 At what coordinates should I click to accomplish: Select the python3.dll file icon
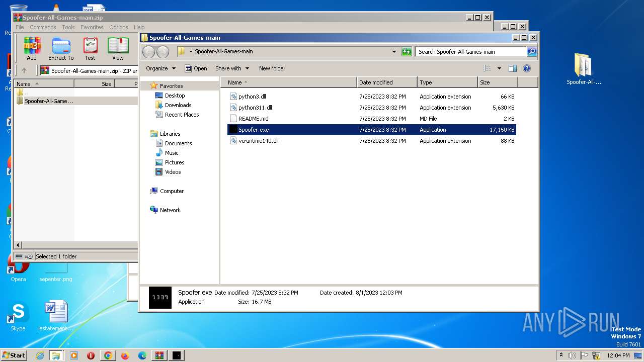click(233, 97)
